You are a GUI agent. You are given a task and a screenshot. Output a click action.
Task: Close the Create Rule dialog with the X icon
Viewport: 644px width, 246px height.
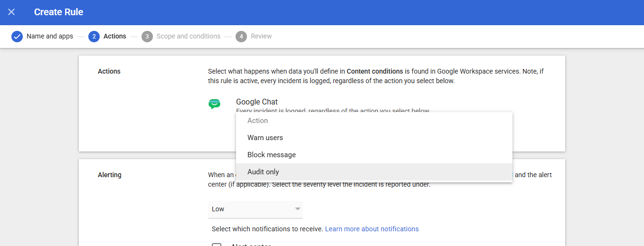pos(11,12)
